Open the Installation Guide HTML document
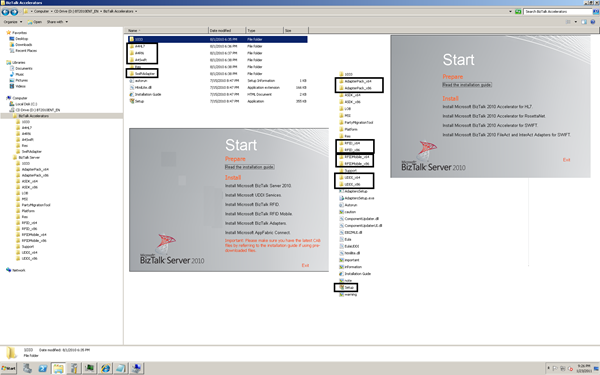This screenshot has width=600, height=375. click(145, 95)
